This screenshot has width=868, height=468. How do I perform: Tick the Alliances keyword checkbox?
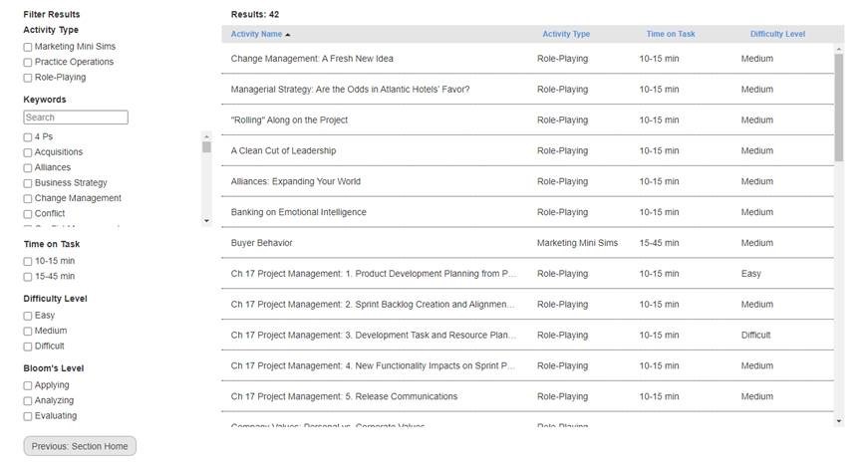28,168
